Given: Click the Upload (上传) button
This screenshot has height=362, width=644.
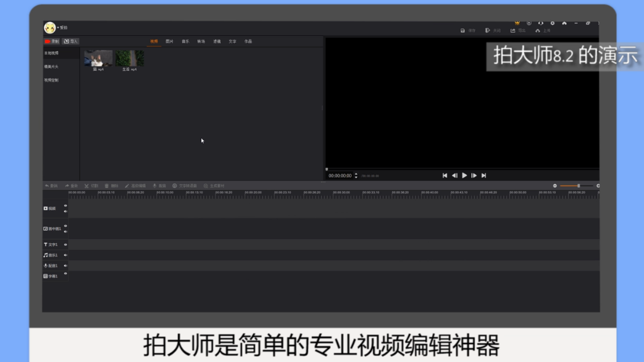Looking at the screenshot, I should click(543, 31).
